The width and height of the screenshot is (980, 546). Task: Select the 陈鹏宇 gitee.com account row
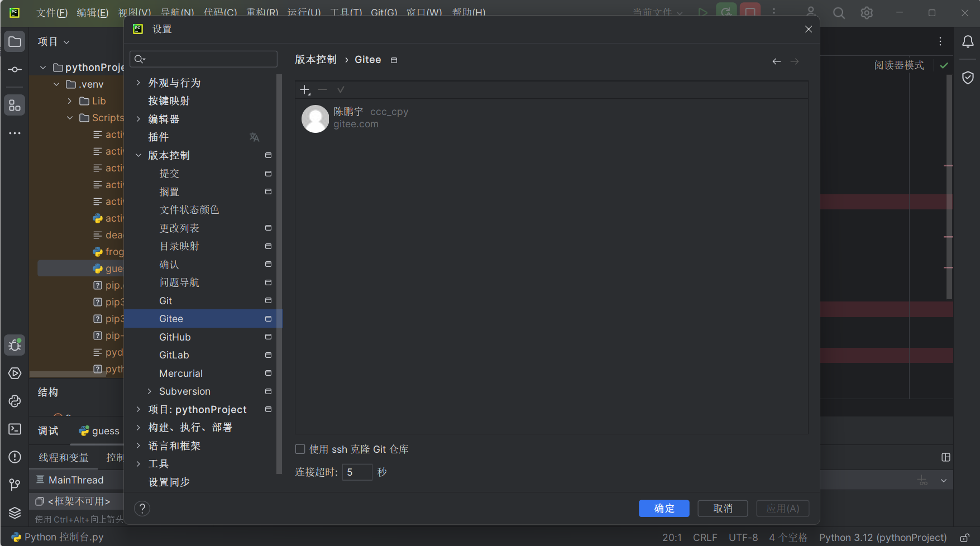(x=551, y=119)
